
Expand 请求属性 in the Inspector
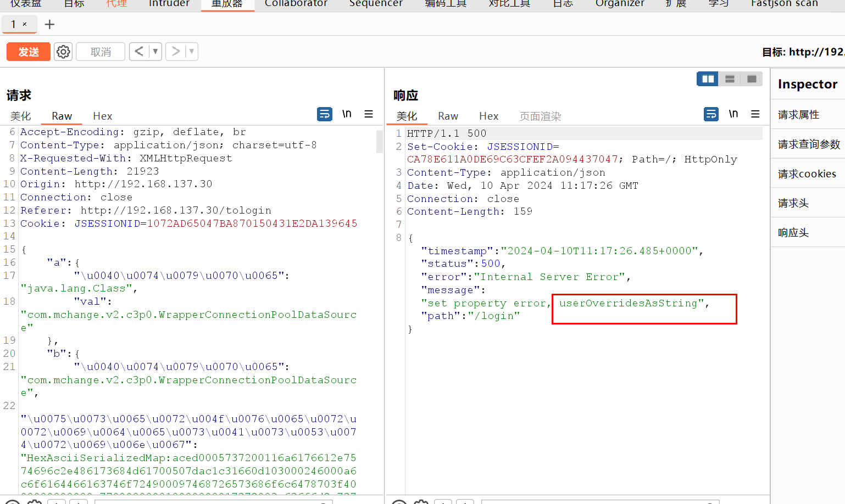(808, 114)
